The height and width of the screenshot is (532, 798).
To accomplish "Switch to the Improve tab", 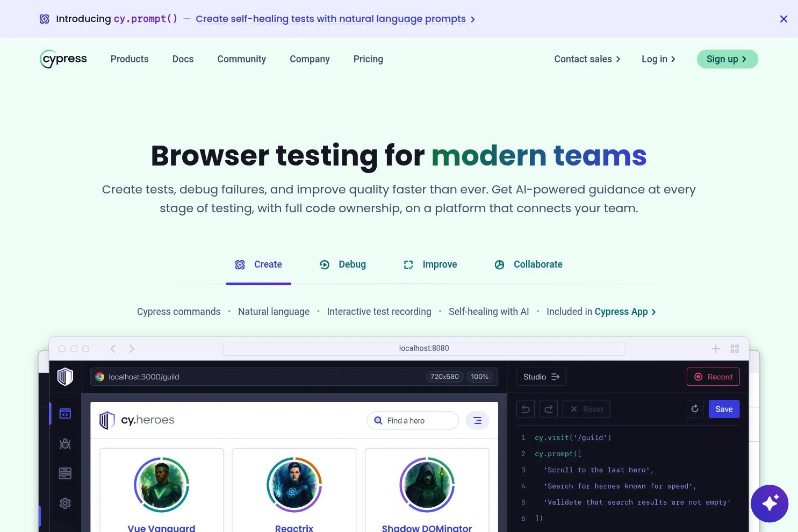I will pos(430,264).
